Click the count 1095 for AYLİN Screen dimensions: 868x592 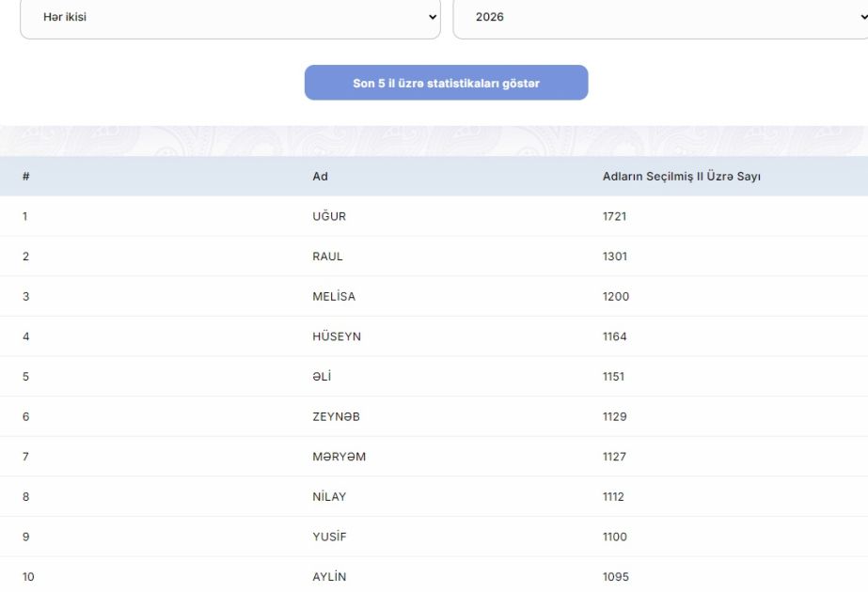coord(616,577)
